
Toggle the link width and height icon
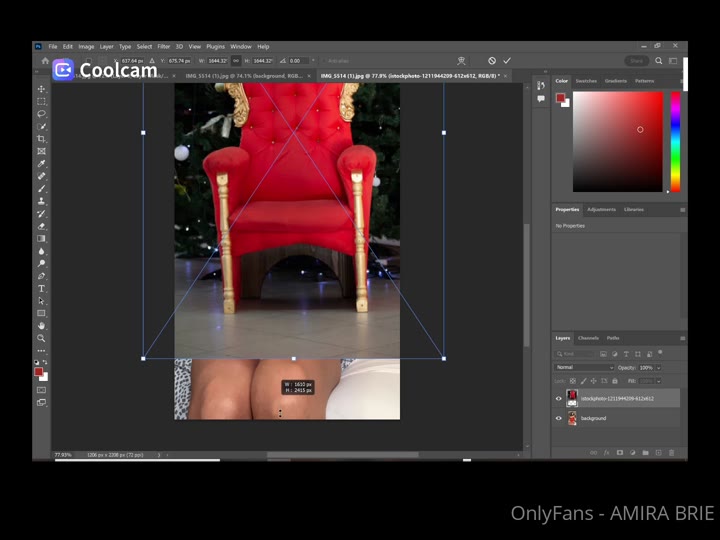pyautogui.click(x=236, y=61)
